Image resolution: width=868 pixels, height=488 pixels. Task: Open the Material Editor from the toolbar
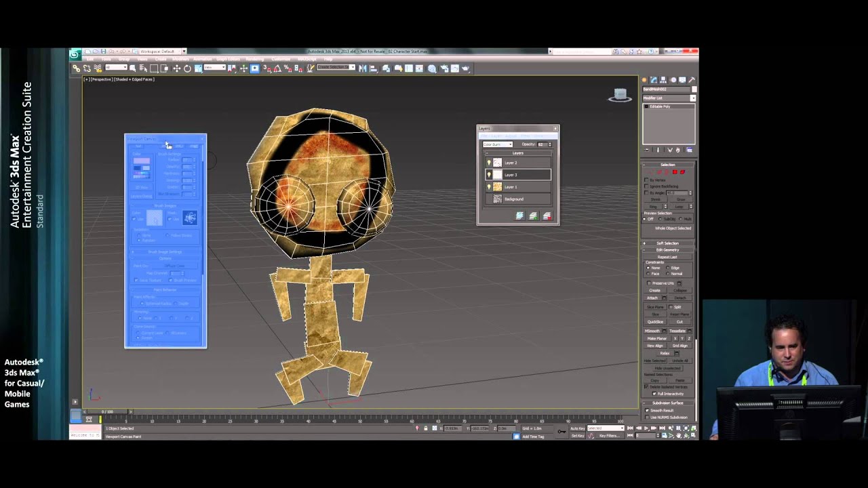click(x=432, y=68)
